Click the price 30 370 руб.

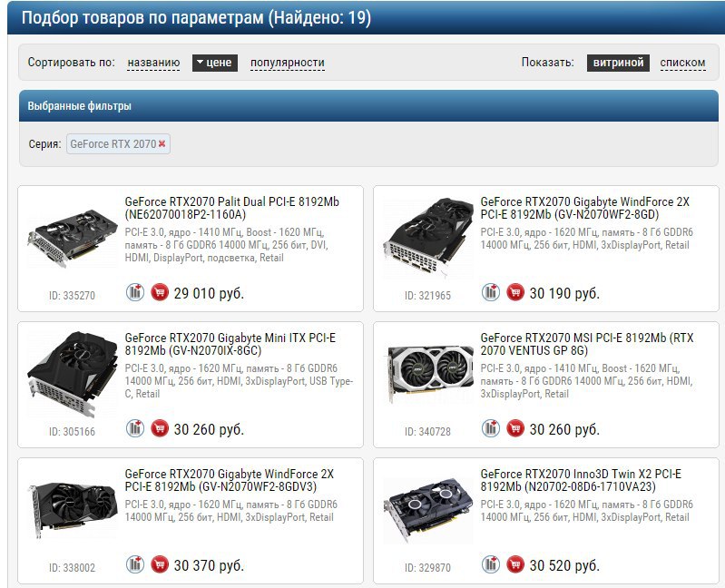pos(209,565)
